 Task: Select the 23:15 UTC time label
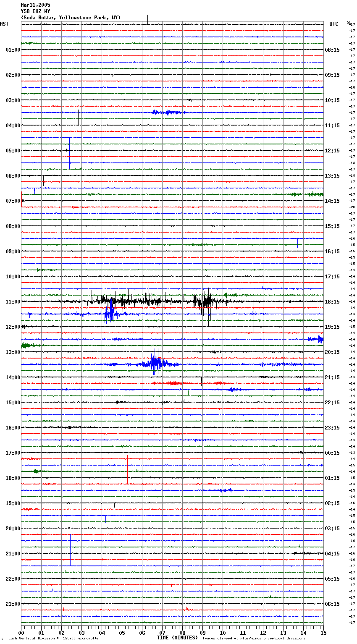pyautogui.click(x=332, y=428)
